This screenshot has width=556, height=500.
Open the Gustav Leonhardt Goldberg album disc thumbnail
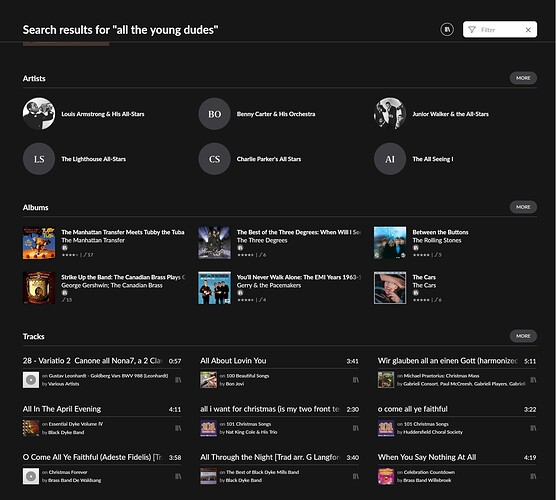coord(31,380)
